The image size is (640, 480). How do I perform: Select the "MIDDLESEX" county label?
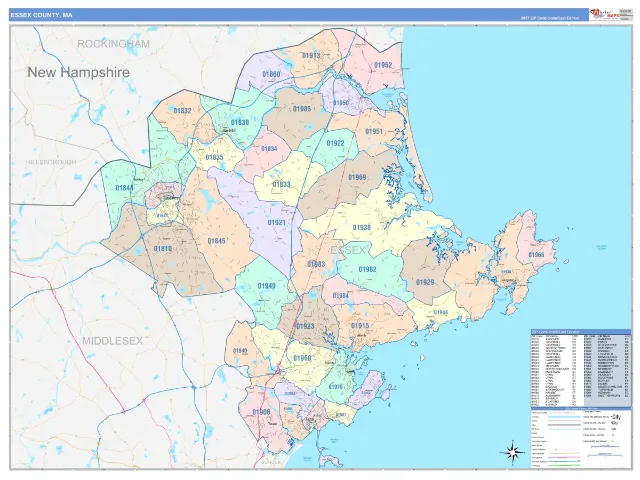[113, 341]
